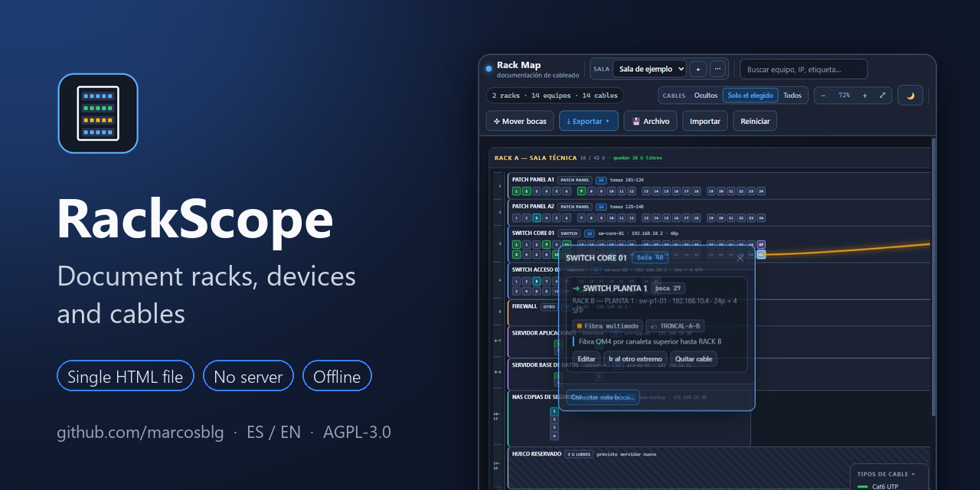Close the Switch Core 01 popup
Viewport: 980px width, 490px height.
coord(740,258)
